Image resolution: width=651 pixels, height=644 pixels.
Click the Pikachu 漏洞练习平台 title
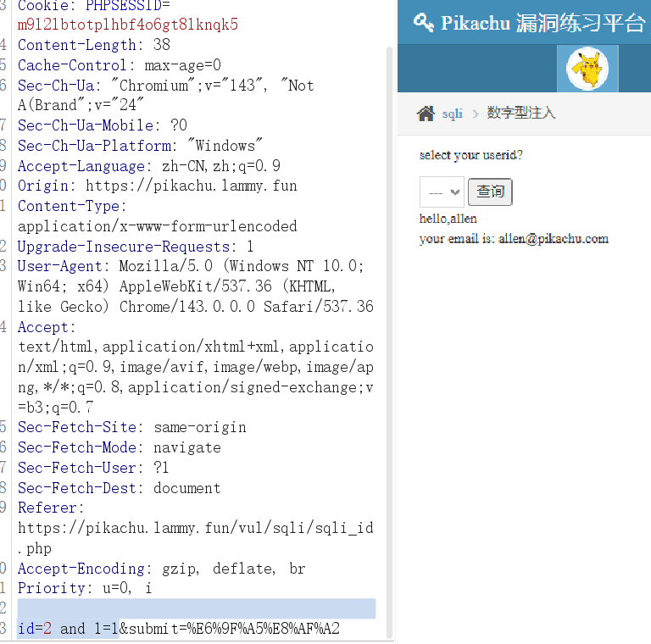[542, 23]
